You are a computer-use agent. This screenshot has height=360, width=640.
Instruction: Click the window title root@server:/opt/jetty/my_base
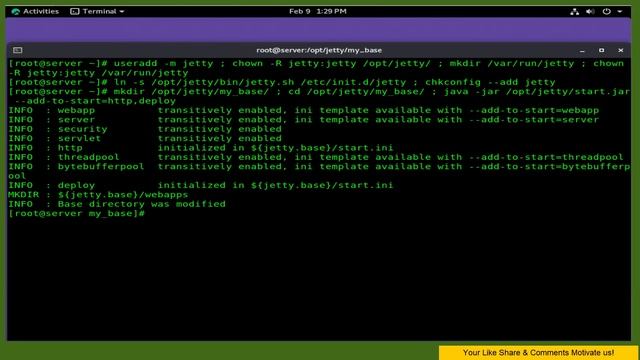pos(319,50)
